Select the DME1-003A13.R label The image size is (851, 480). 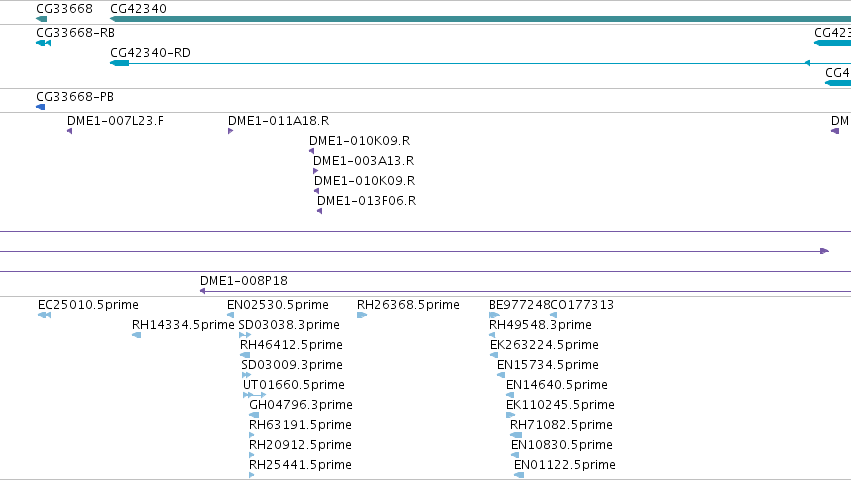pyautogui.click(x=364, y=161)
